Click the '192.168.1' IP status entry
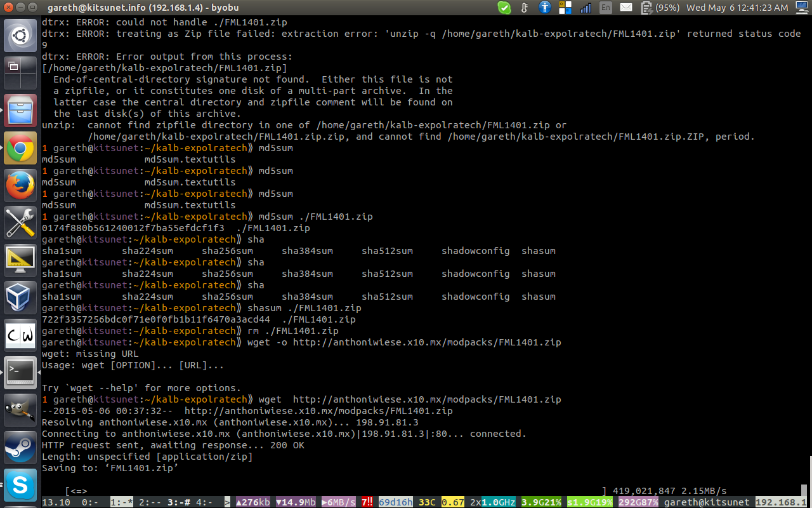 [x=781, y=502]
